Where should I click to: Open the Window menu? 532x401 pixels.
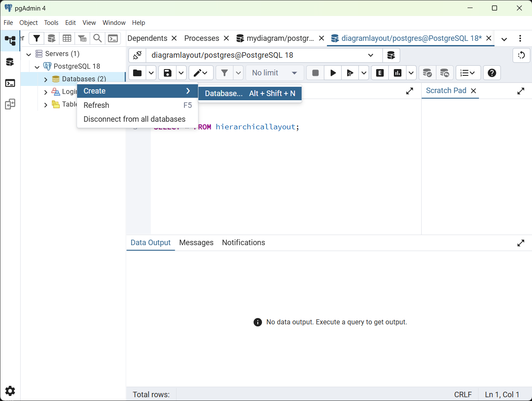click(x=114, y=23)
